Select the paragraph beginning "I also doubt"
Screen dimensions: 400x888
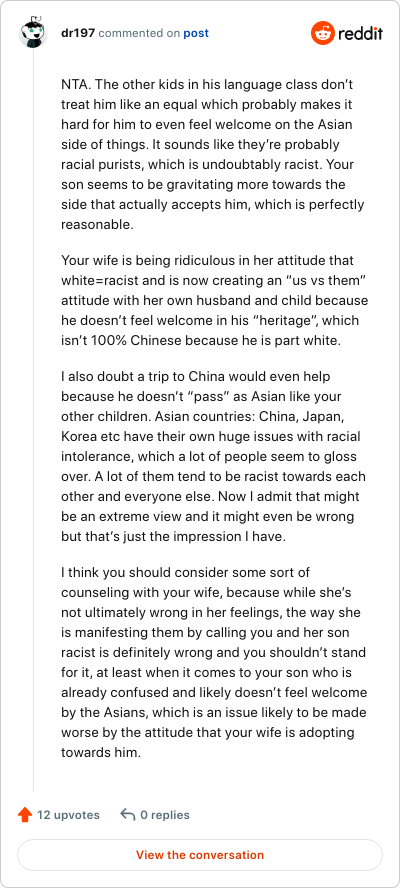[x=214, y=456]
